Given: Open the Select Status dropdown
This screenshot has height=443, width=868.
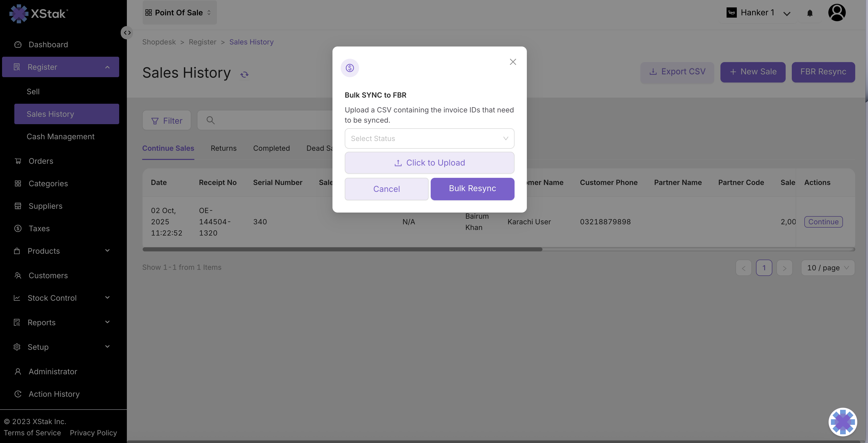Looking at the screenshot, I should pyautogui.click(x=429, y=138).
